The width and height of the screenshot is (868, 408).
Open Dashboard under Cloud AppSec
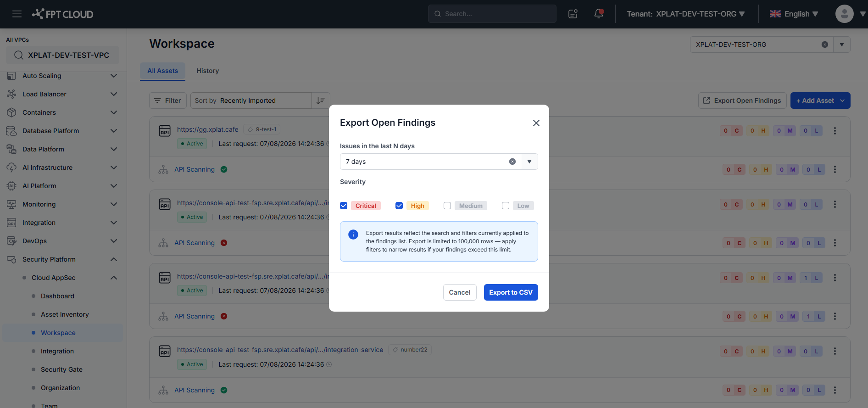(57, 296)
